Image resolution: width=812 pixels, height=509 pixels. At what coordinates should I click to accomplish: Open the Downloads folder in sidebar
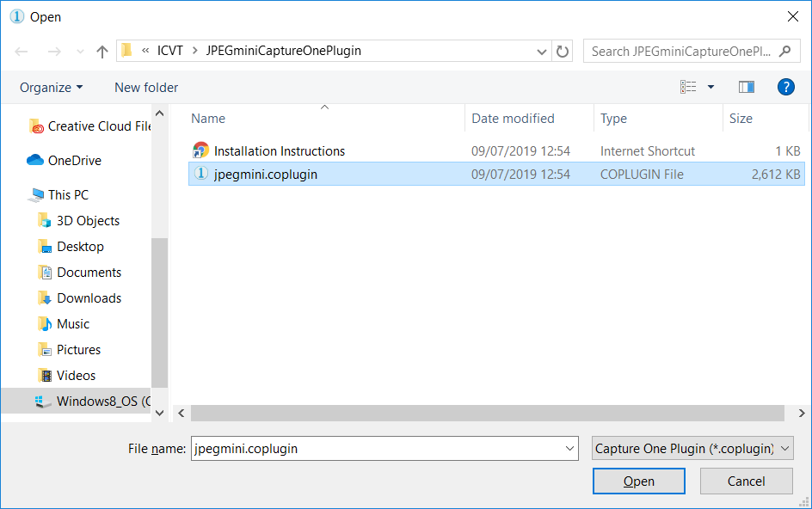pos(89,298)
